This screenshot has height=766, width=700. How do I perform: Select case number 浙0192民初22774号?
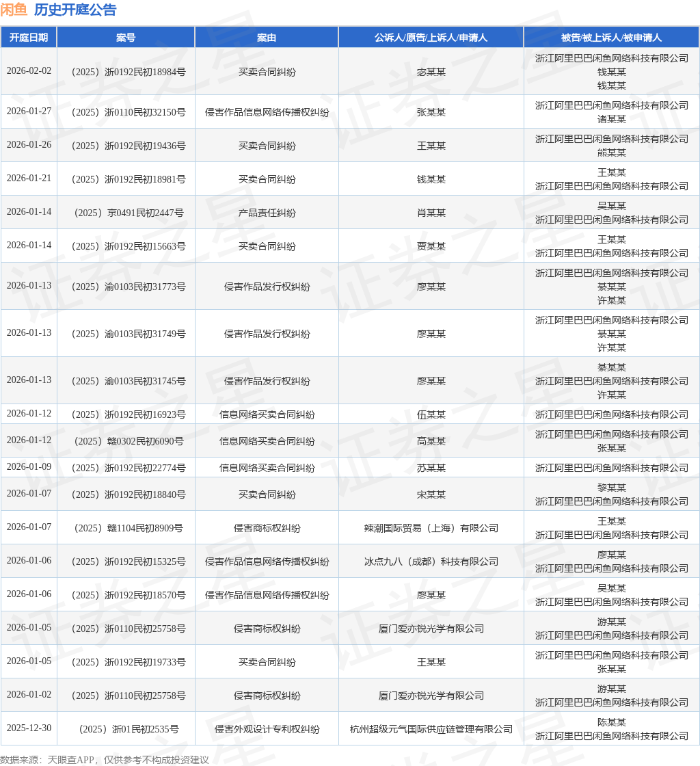tap(129, 468)
